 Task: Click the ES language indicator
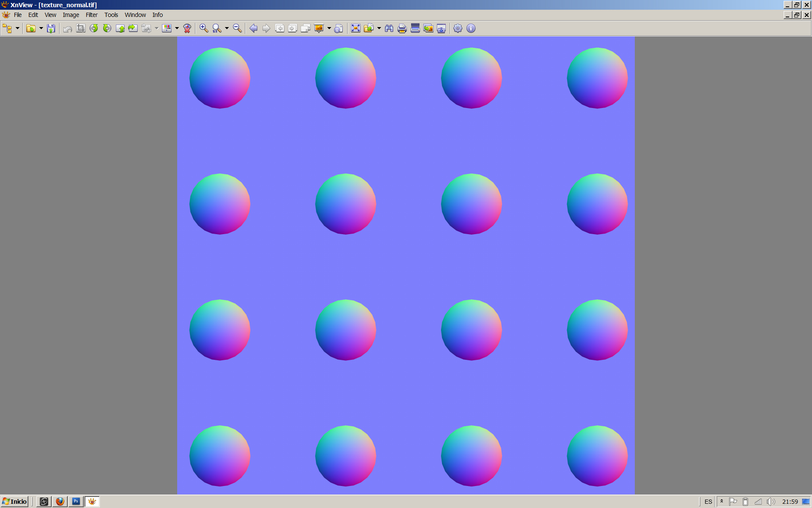(708, 502)
